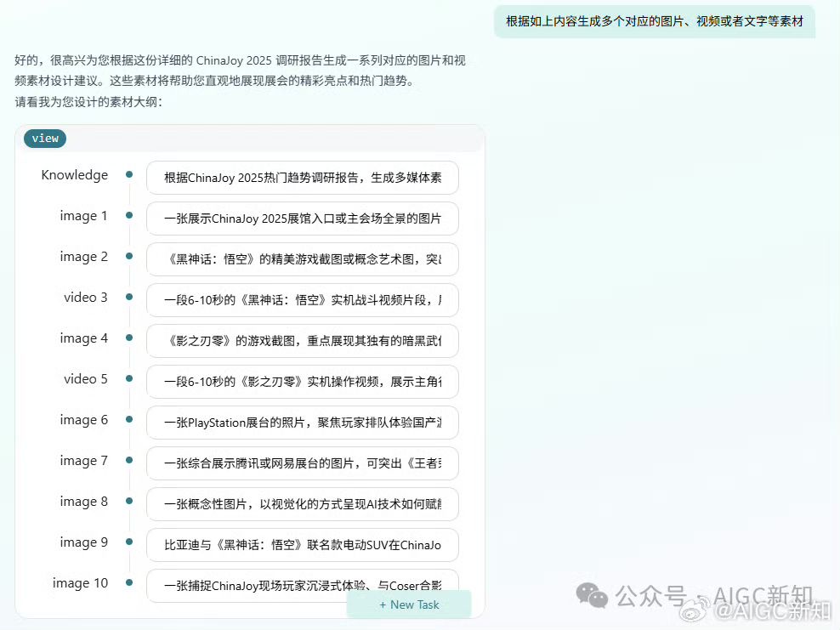Click the image 4 label
Image resolution: width=840 pixels, height=630 pixels.
pyautogui.click(x=83, y=338)
